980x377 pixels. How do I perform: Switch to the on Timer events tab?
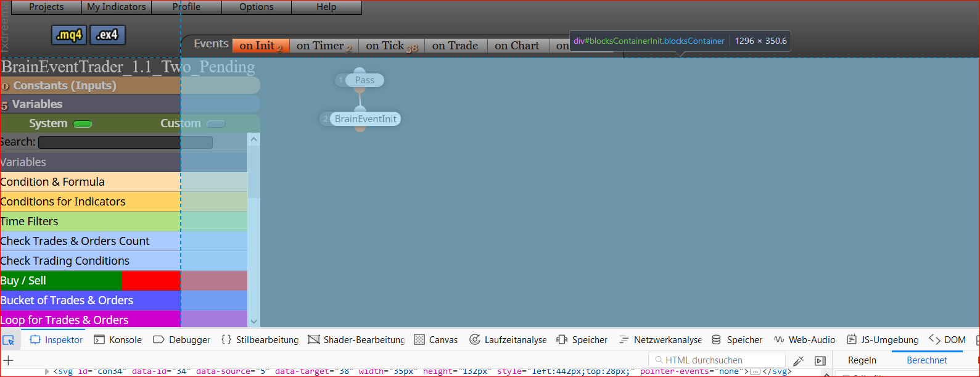point(324,46)
